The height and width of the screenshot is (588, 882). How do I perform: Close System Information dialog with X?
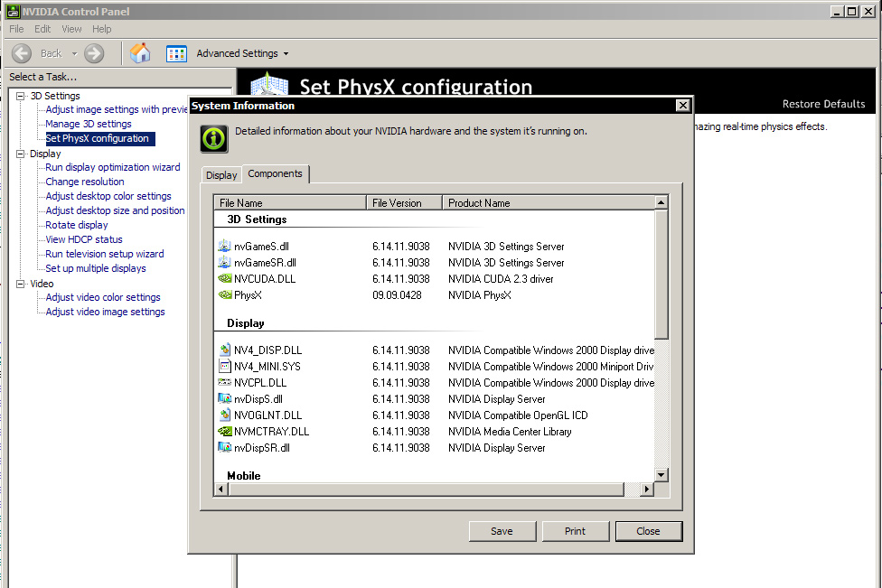(682, 105)
